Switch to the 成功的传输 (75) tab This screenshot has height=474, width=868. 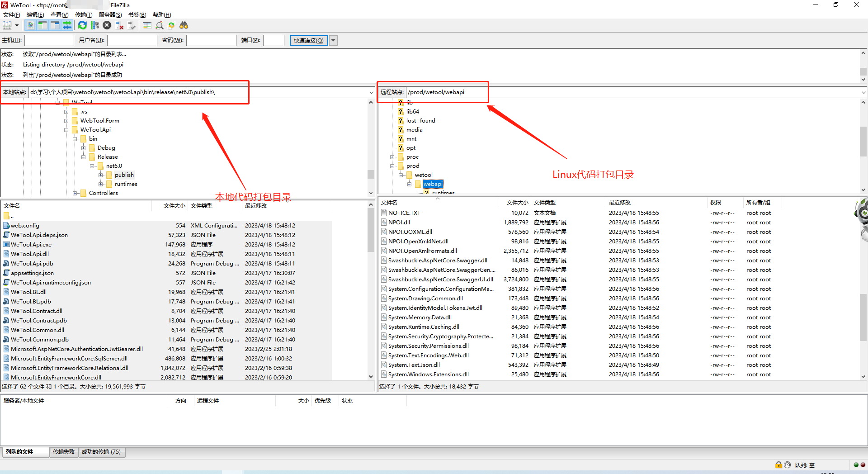101,452
